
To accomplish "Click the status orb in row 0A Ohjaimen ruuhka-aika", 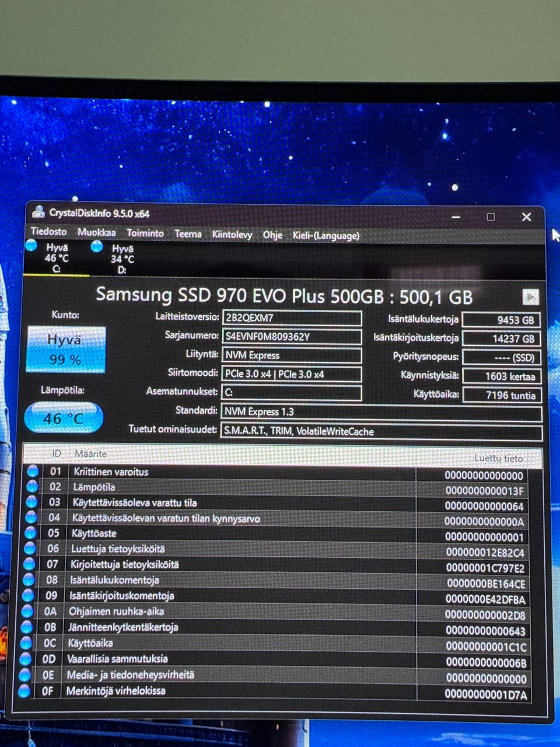I will point(27,611).
